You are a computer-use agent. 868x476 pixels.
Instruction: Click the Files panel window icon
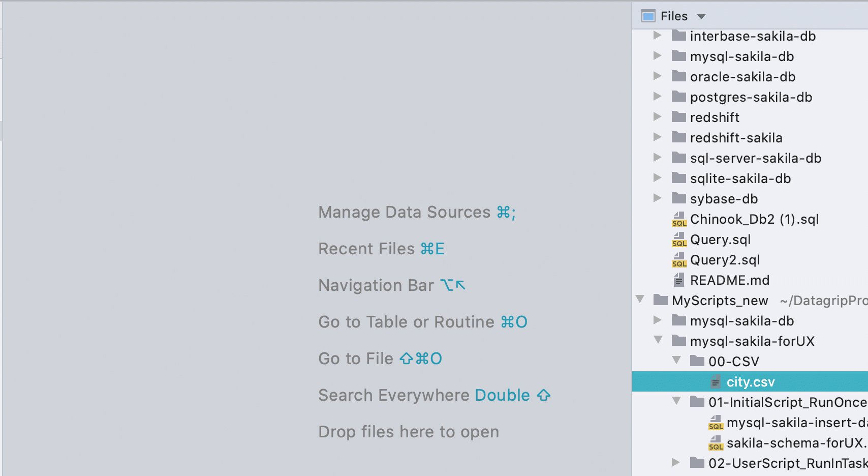coord(648,16)
